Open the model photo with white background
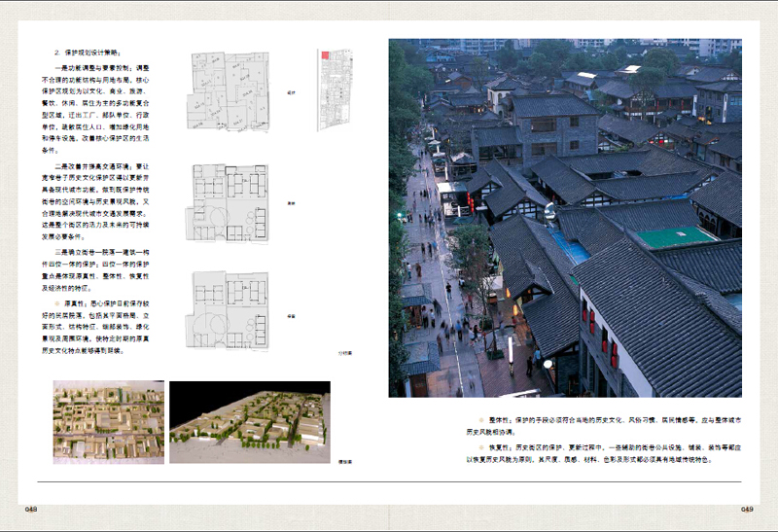 pos(109,421)
